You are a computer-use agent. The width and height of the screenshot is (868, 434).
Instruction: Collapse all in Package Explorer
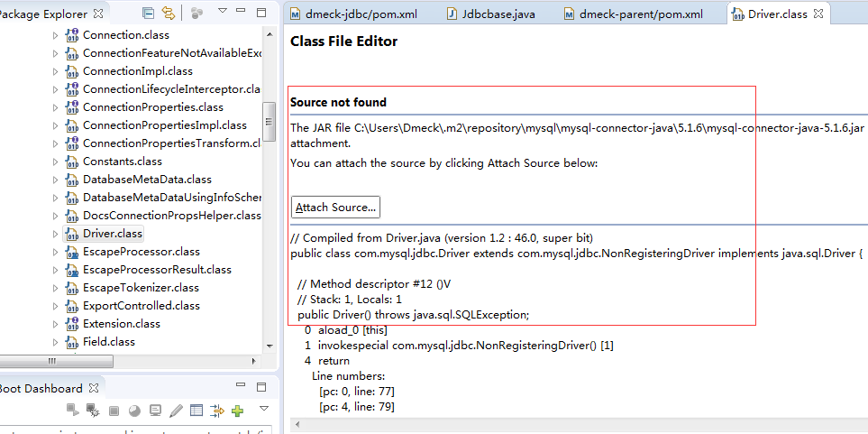(x=149, y=13)
